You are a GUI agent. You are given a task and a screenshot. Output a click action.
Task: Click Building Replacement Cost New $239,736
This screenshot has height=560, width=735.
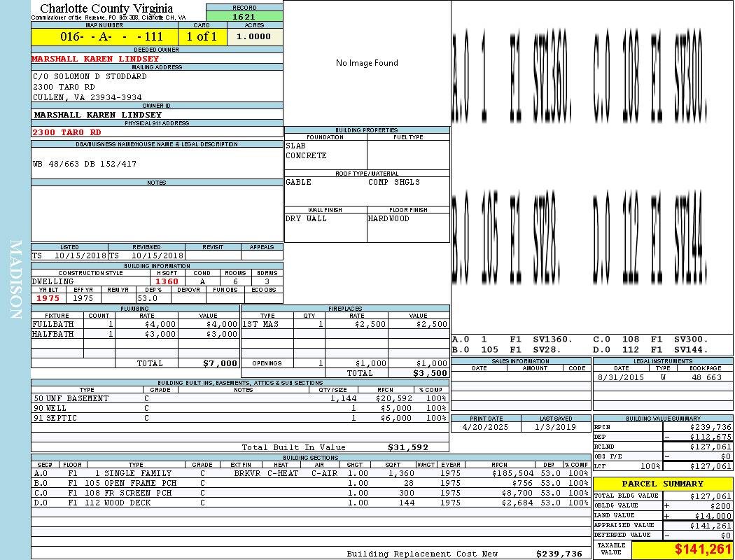tap(559, 554)
